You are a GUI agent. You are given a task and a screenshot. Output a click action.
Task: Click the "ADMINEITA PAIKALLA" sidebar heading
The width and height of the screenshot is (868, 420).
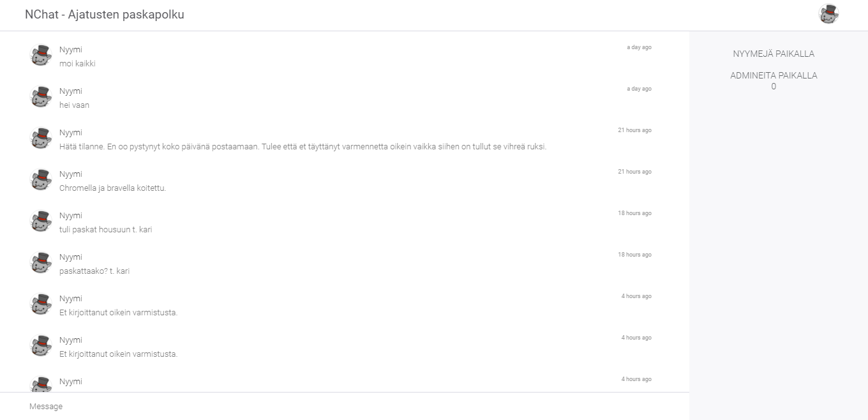774,75
